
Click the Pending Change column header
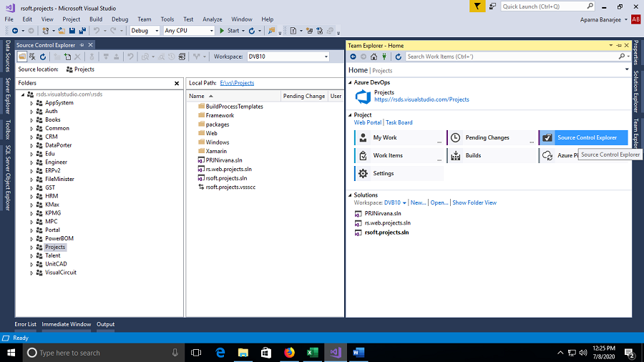coord(304,96)
